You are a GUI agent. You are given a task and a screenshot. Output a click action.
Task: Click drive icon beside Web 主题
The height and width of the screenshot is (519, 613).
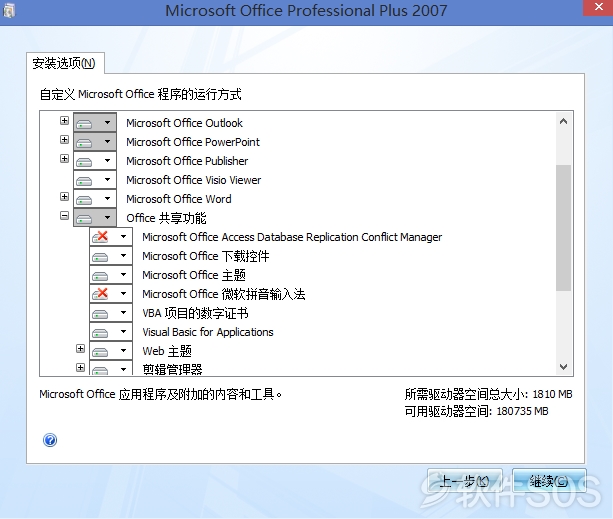coord(100,352)
